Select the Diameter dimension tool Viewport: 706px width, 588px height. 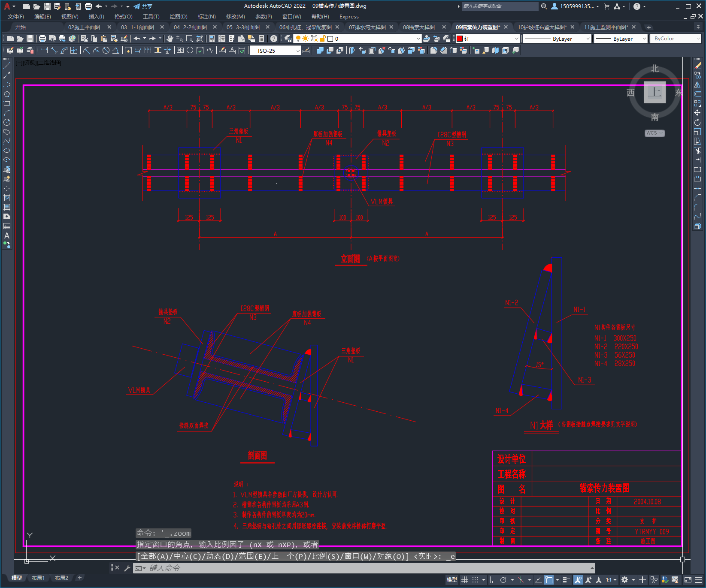[x=106, y=50]
